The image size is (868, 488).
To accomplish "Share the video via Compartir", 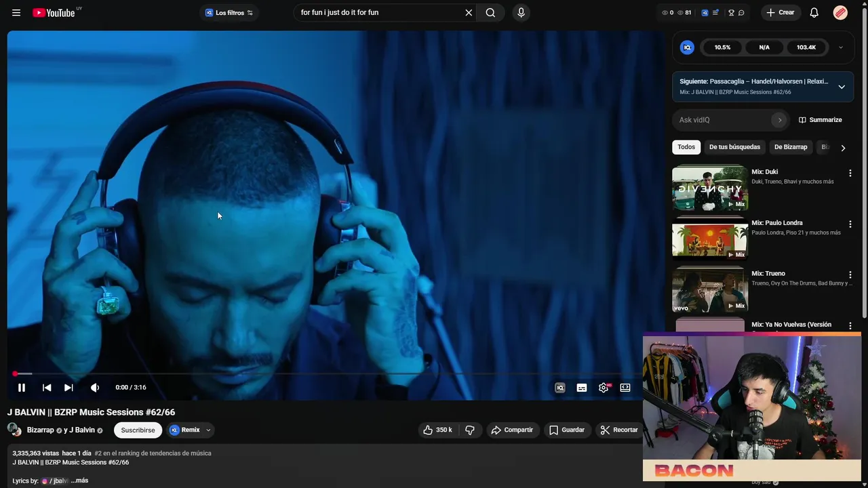I will click(513, 430).
